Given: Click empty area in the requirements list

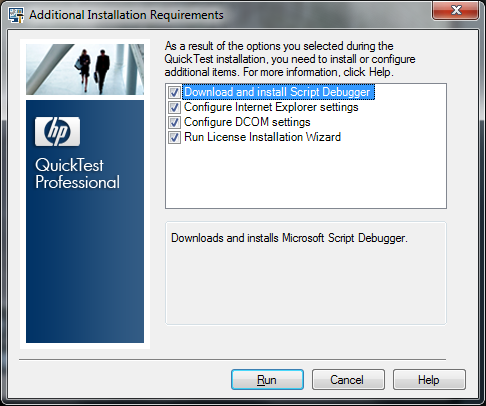Looking at the screenshot, I should pos(306,177).
